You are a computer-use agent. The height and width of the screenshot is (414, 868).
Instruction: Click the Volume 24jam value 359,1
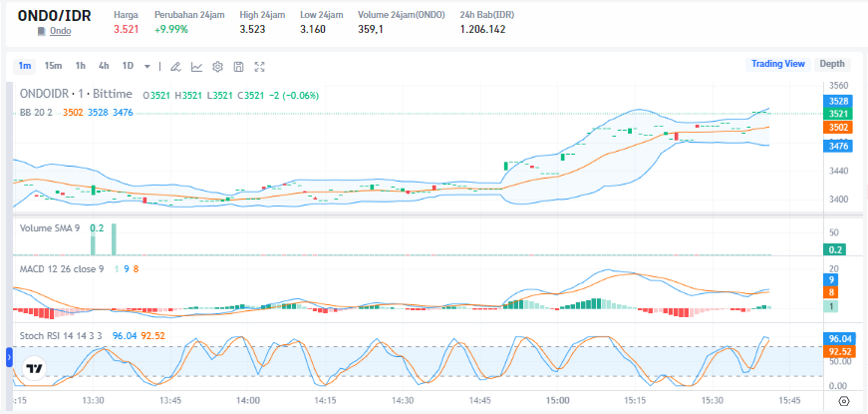(371, 29)
